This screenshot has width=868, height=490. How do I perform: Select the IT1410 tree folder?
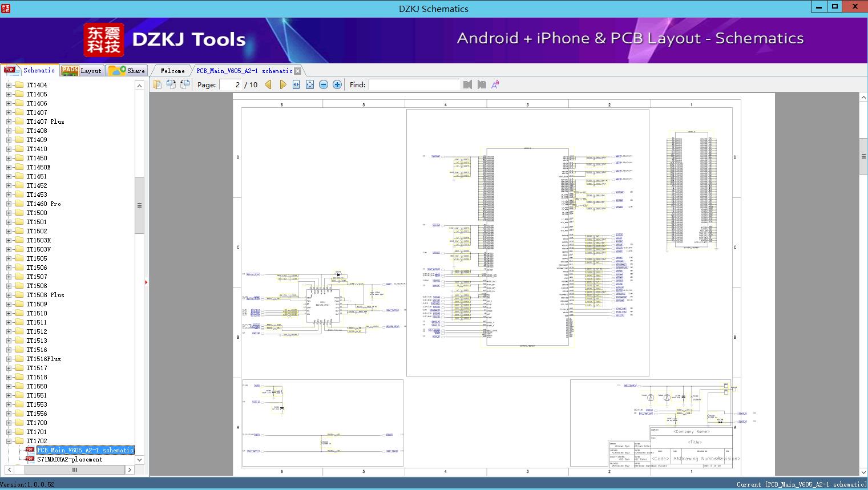coord(37,149)
